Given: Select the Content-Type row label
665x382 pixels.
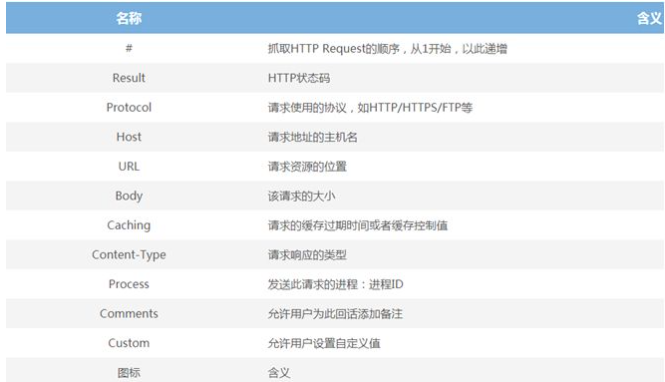Looking at the screenshot, I should [129, 254].
